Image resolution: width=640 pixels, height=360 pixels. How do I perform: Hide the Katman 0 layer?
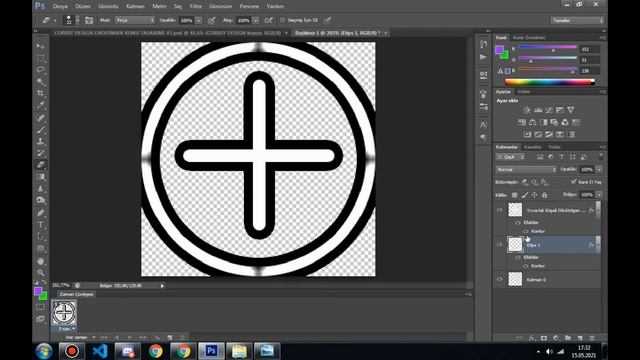(500, 280)
